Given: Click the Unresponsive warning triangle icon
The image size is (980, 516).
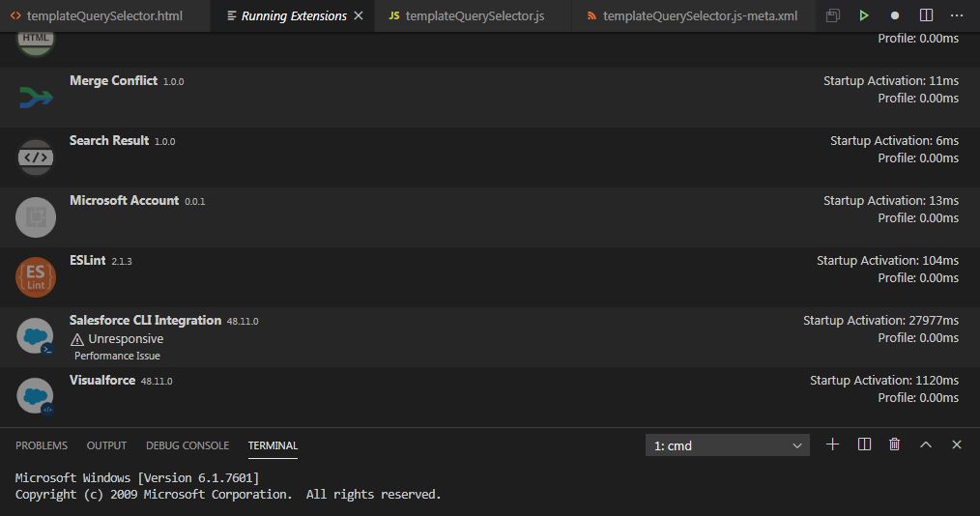Looking at the screenshot, I should click(x=77, y=339).
